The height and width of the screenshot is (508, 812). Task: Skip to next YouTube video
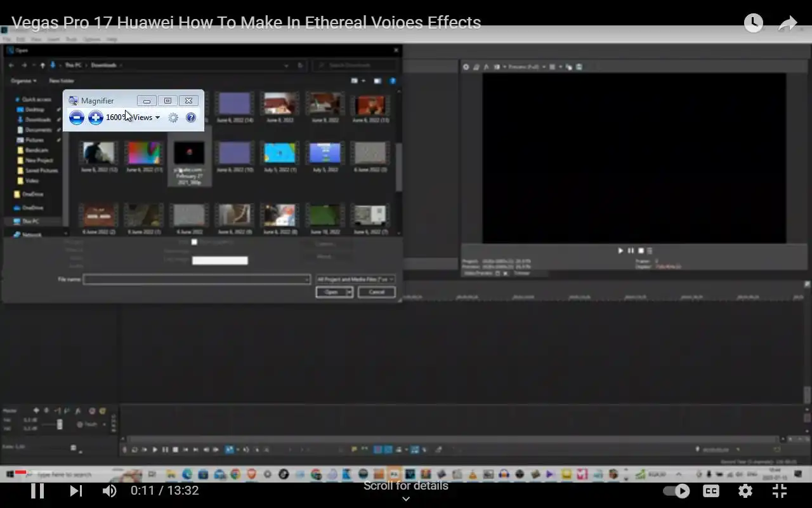(75, 491)
